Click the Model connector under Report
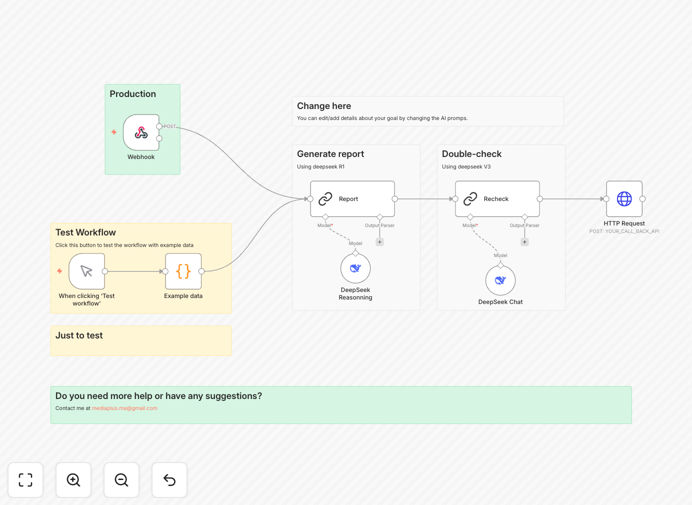 [x=325, y=217]
